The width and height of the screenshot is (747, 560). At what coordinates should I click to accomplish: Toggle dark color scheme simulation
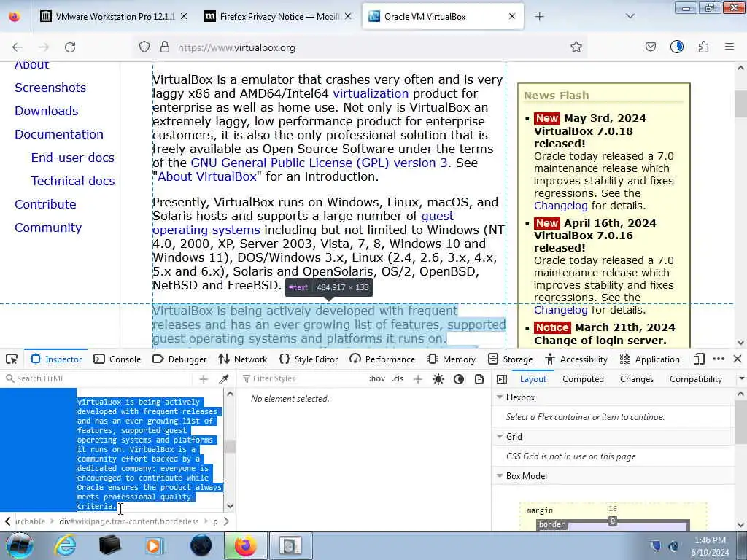tap(459, 379)
